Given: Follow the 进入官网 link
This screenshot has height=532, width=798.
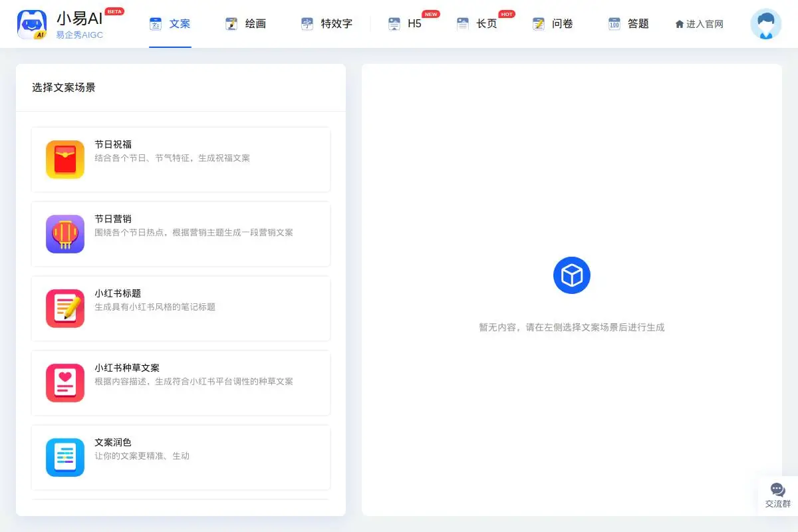Looking at the screenshot, I should (x=705, y=24).
